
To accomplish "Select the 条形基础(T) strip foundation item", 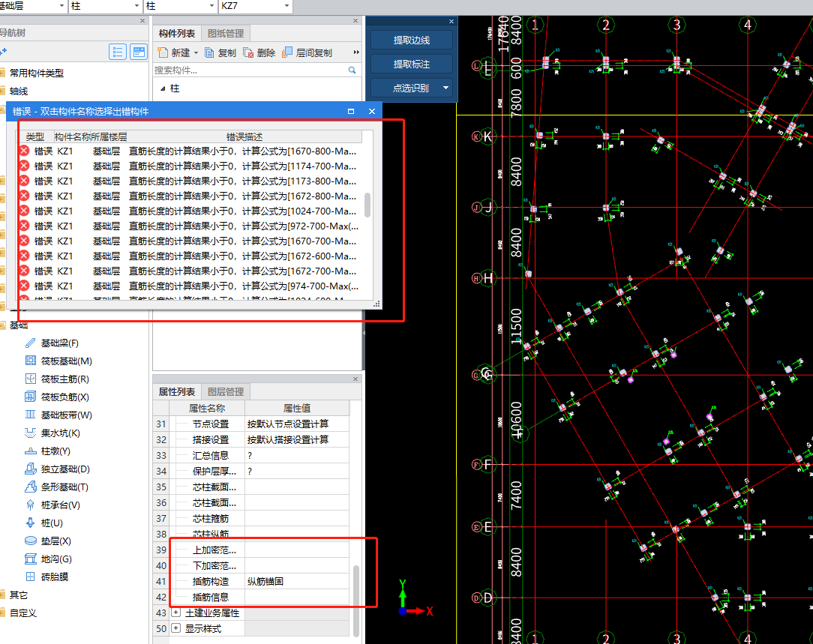I will pyautogui.click(x=56, y=487).
